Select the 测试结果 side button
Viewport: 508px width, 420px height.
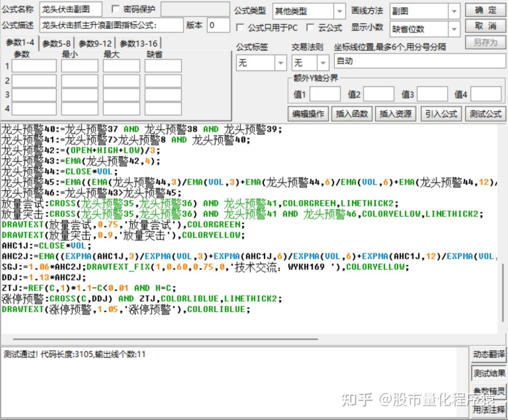pos(489,373)
